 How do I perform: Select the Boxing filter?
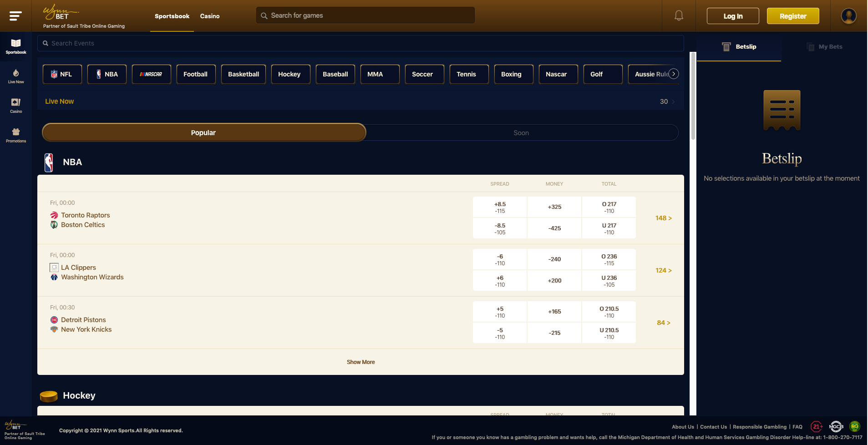(x=514, y=74)
